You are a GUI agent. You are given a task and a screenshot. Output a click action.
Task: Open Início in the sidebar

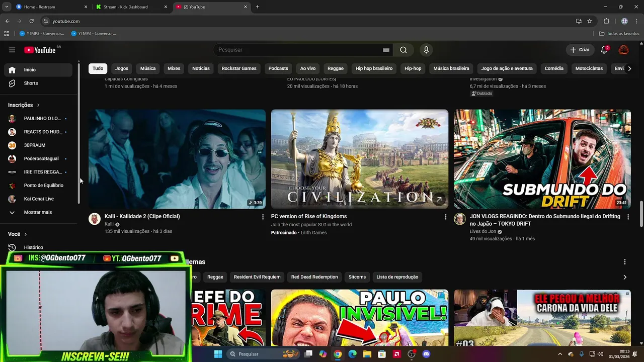coord(38,70)
